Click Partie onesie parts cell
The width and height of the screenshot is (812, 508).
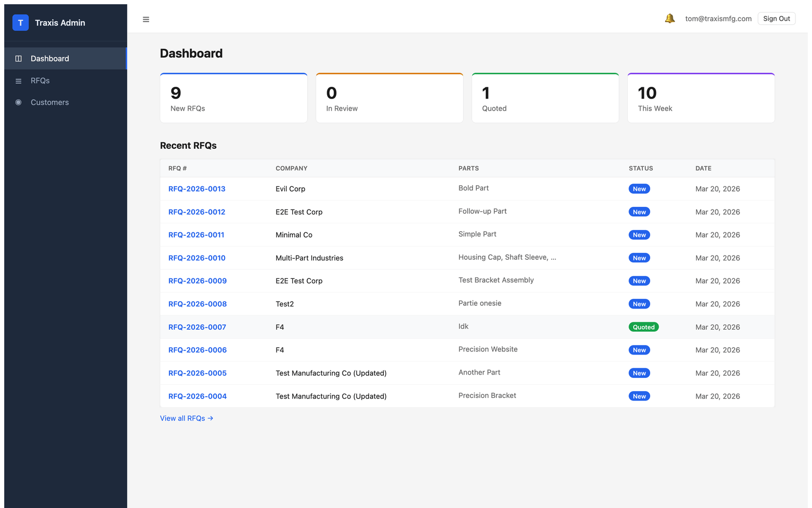coord(480,304)
